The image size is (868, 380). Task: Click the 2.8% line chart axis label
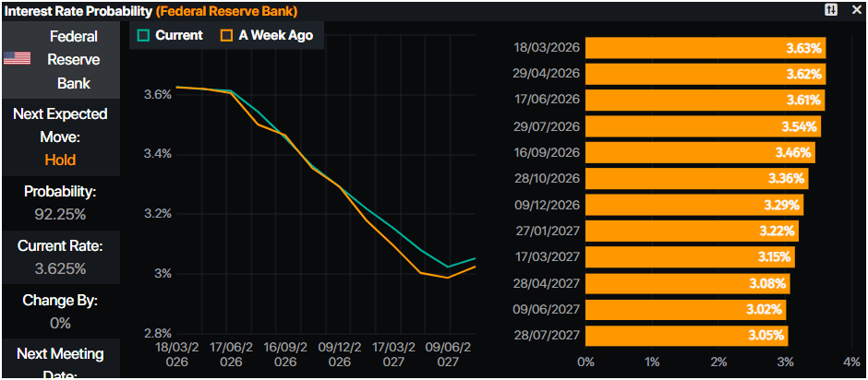157,334
